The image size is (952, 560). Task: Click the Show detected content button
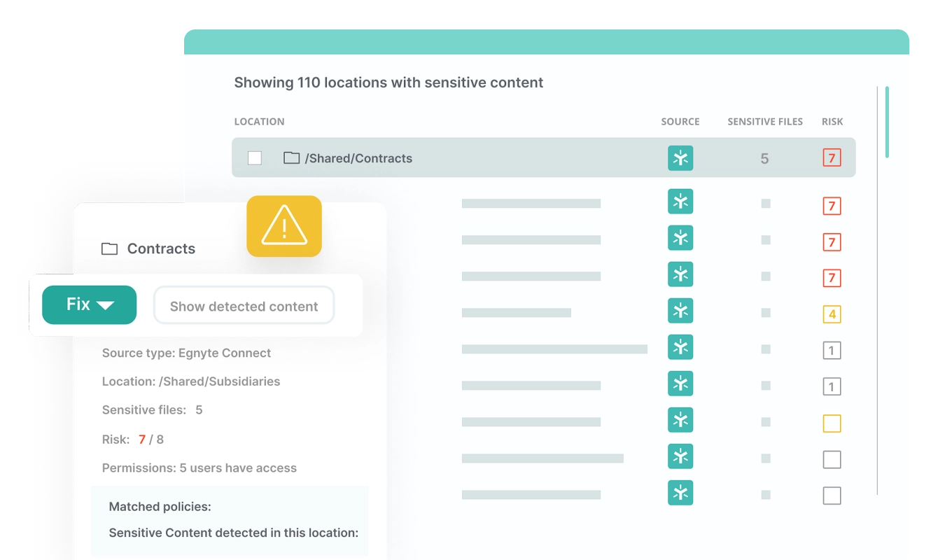[x=244, y=305]
